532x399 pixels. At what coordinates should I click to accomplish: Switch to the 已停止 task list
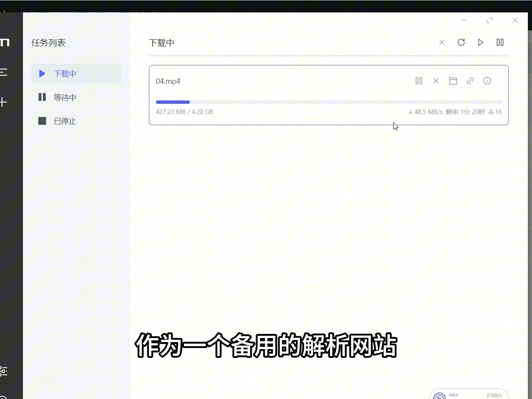coord(76,121)
